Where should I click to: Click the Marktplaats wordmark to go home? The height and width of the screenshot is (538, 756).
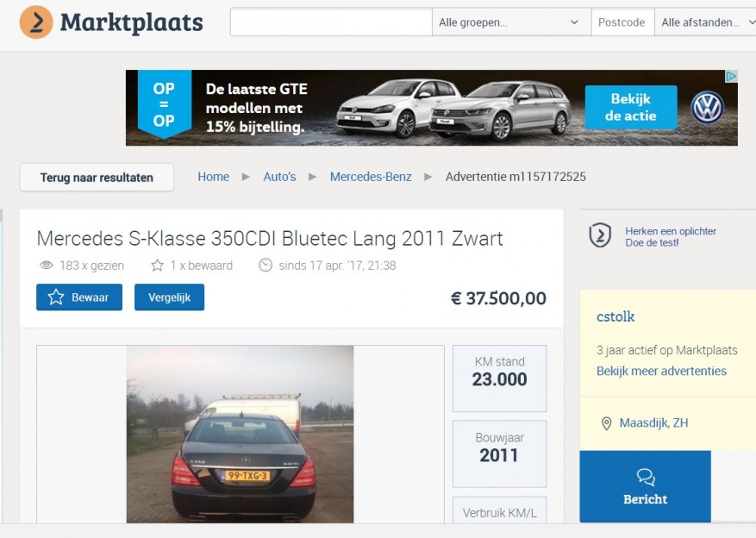click(132, 22)
